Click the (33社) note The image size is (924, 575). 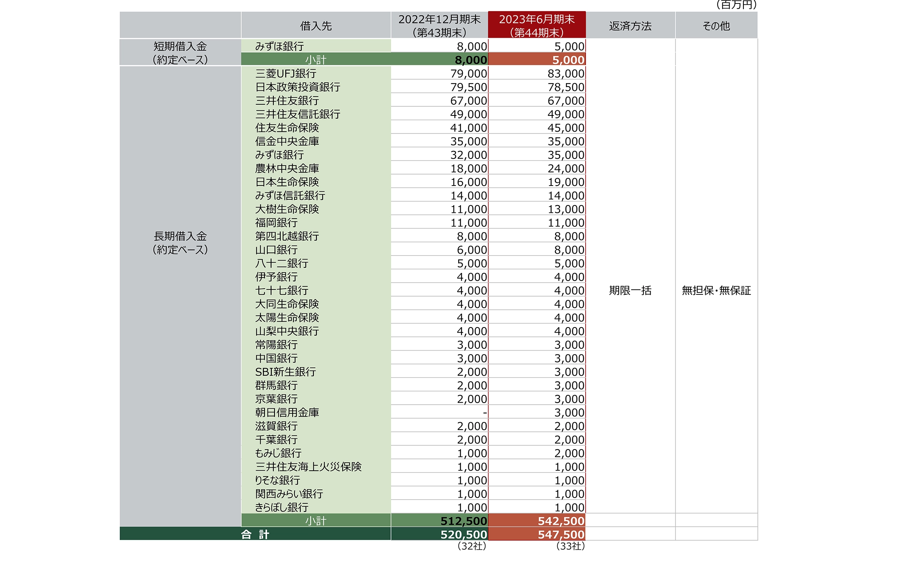(570, 546)
